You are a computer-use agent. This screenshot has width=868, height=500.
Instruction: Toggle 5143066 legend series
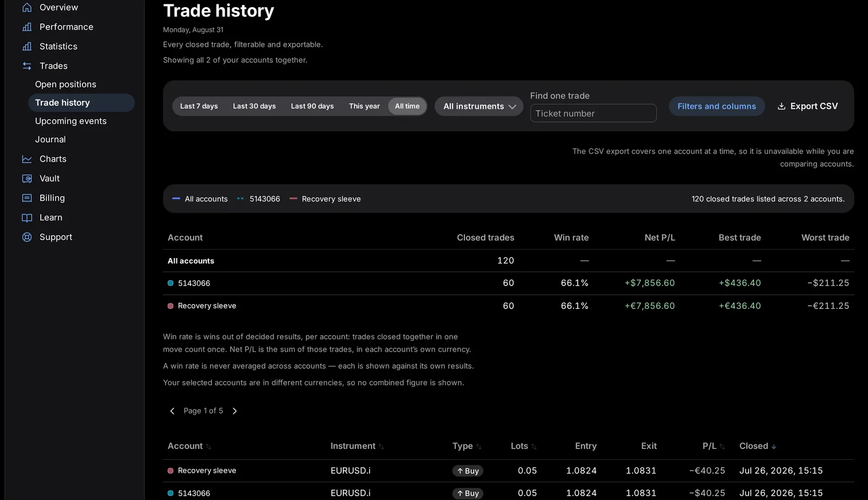coord(259,199)
